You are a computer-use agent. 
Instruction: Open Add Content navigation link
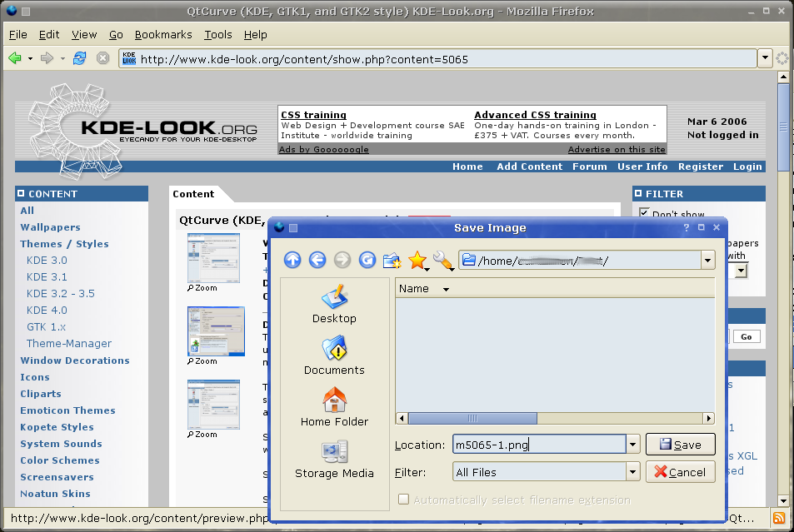tap(529, 167)
